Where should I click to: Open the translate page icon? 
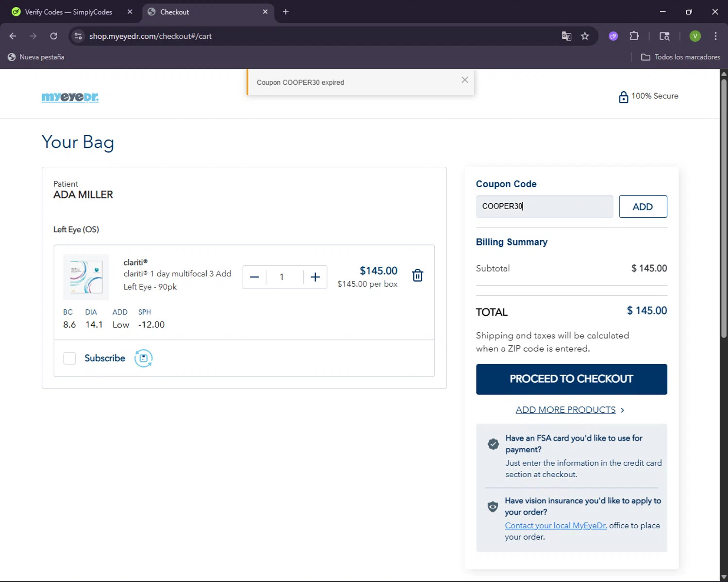pyautogui.click(x=566, y=36)
